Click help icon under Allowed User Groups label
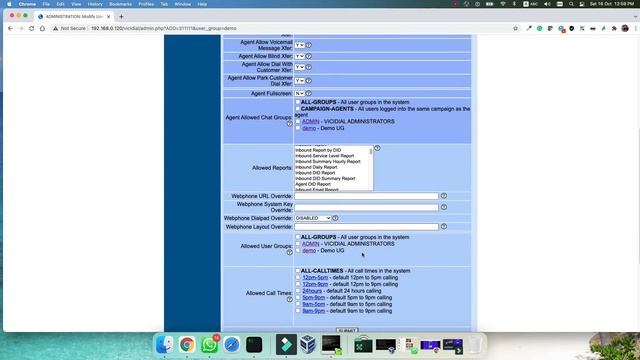This screenshot has height=360, width=640. (289, 252)
